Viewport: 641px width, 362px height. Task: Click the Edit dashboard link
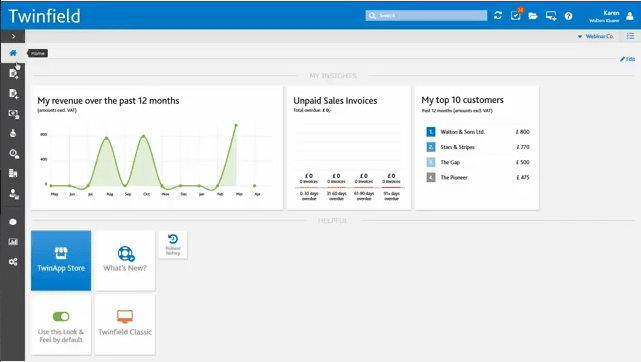[628, 59]
